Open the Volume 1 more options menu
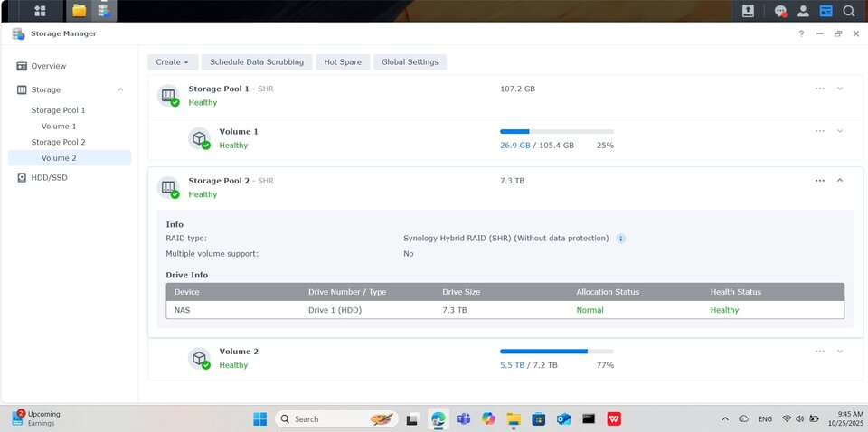Image resolution: width=868 pixels, height=432 pixels. (x=820, y=131)
